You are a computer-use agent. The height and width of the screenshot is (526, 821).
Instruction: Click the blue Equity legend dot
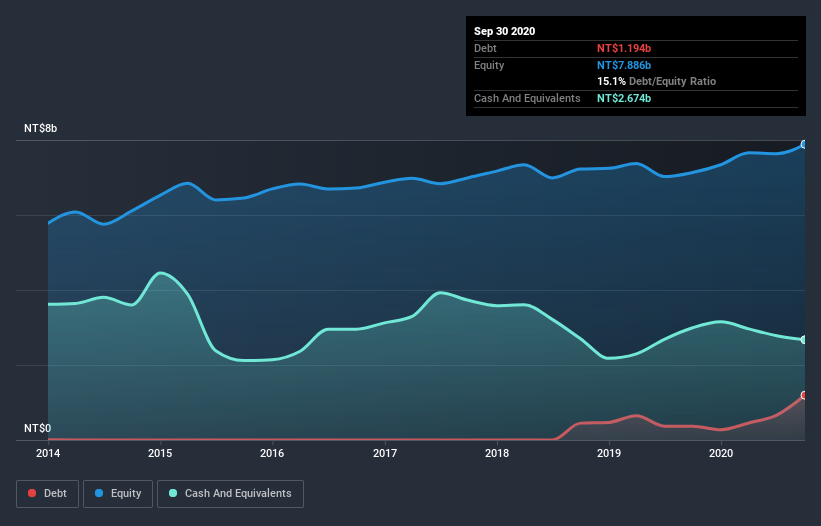point(99,493)
